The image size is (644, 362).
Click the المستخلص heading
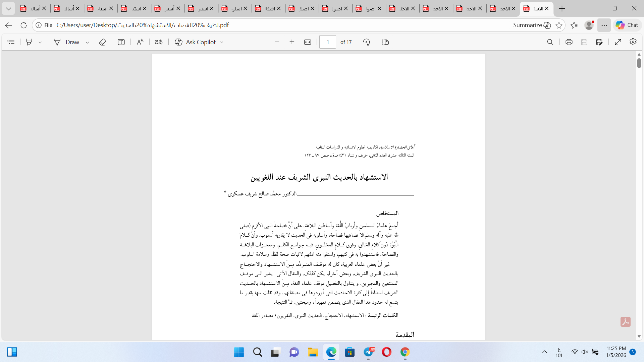click(x=387, y=214)
